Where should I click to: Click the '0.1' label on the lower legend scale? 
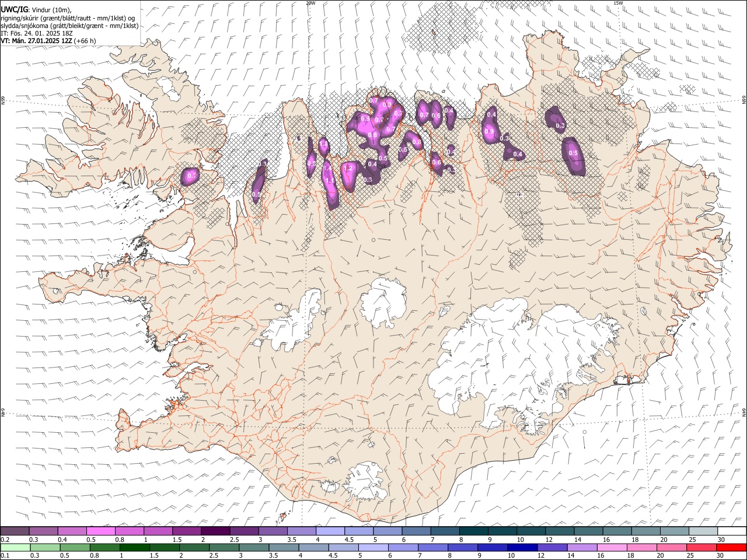[x=5, y=556]
